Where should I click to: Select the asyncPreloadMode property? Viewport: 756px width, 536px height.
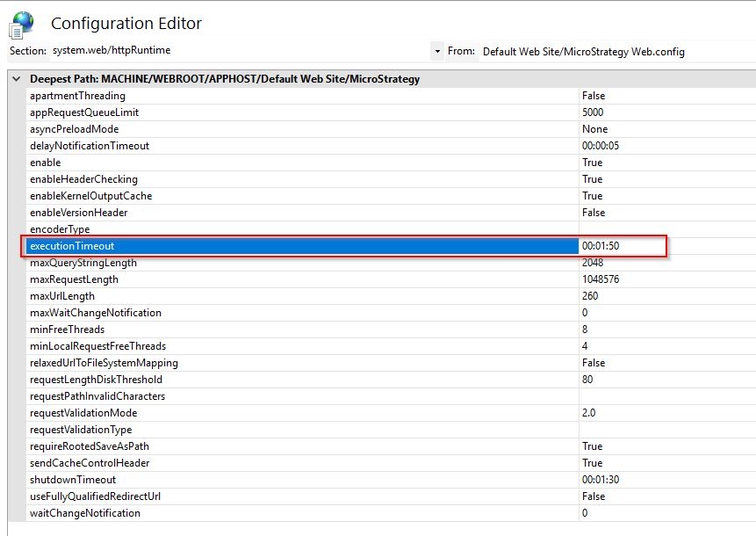click(74, 129)
